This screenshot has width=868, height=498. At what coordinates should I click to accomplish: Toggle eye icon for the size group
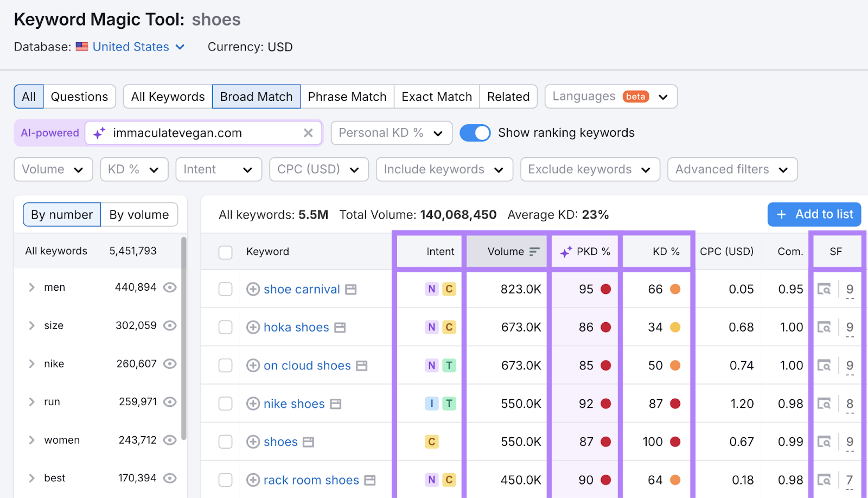(x=170, y=325)
